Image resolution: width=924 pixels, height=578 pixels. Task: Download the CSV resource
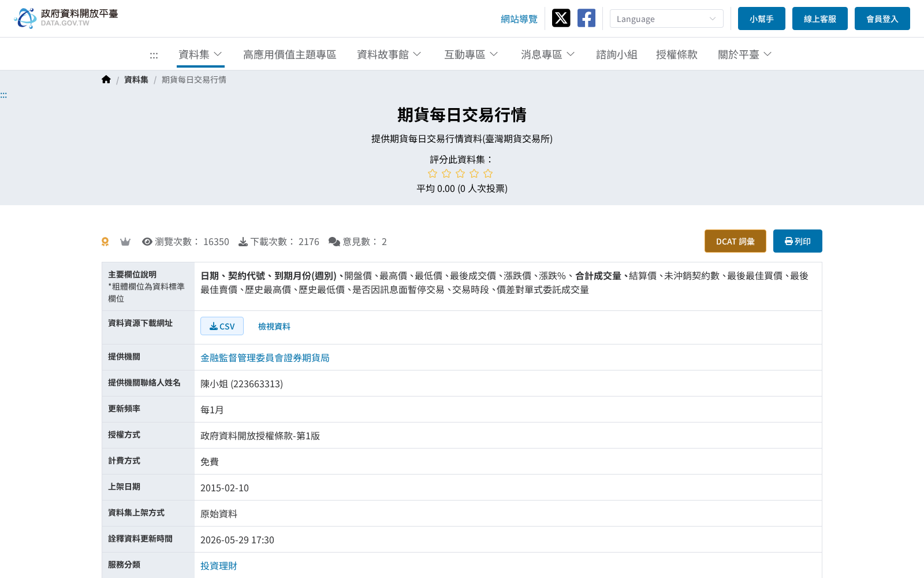pyautogui.click(x=222, y=326)
